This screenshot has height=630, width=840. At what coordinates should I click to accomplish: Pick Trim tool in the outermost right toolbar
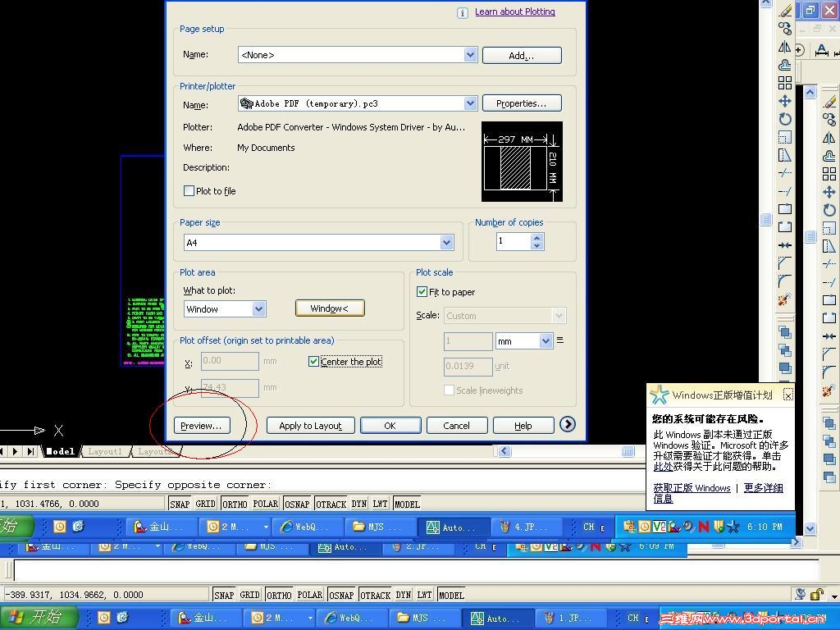click(829, 263)
